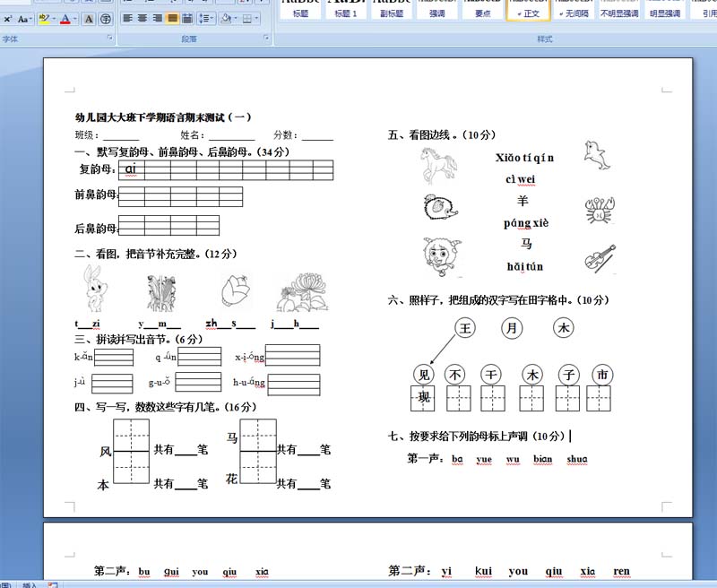Open Paragraph dialog launcher (段落)
The width and height of the screenshot is (717, 588).
266,38
